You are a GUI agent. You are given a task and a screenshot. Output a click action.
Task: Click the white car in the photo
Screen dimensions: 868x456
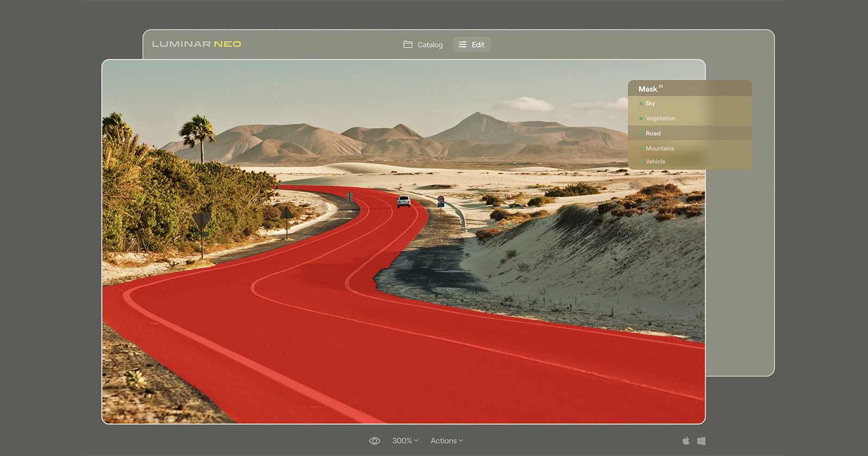tap(404, 201)
